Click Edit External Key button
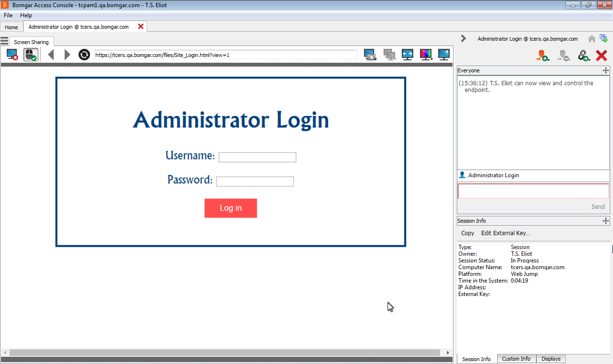The height and width of the screenshot is (364, 613). [x=505, y=233]
